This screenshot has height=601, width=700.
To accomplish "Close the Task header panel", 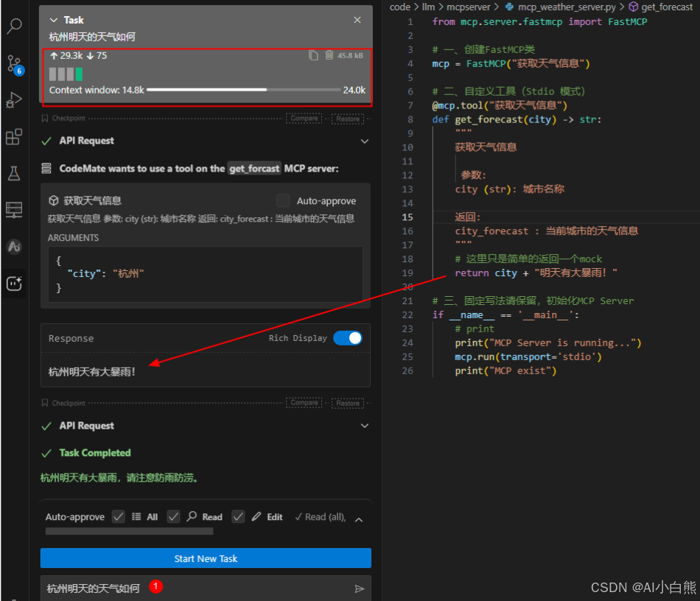I will [x=357, y=20].
